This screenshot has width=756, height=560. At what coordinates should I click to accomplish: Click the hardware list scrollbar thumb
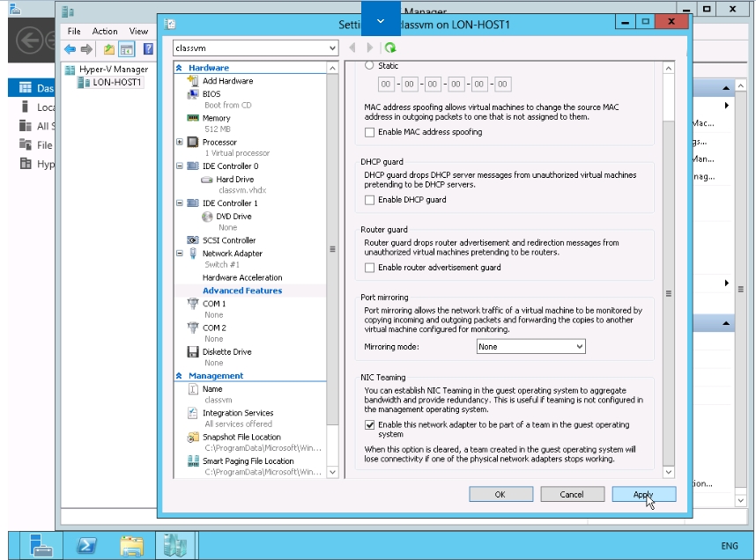pyautogui.click(x=332, y=249)
